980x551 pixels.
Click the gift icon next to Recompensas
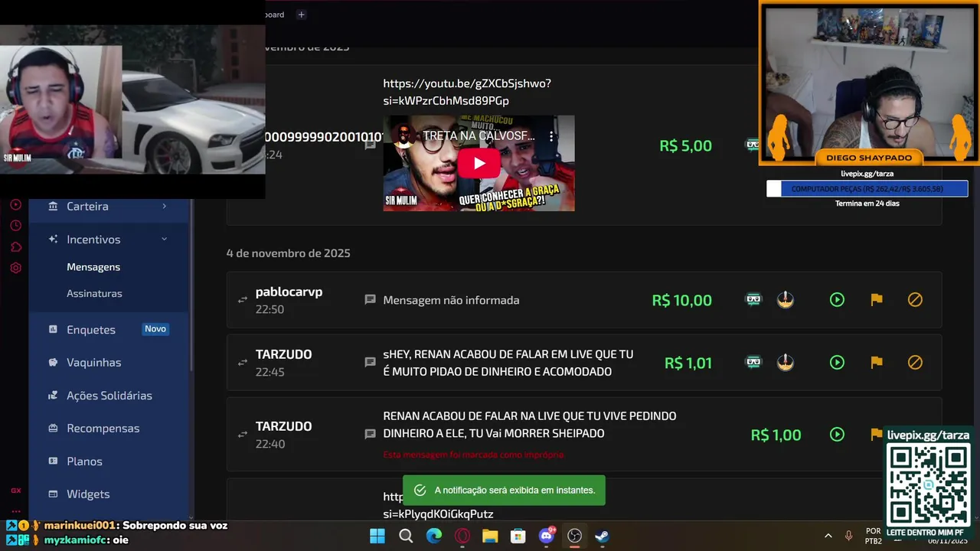click(x=53, y=429)
